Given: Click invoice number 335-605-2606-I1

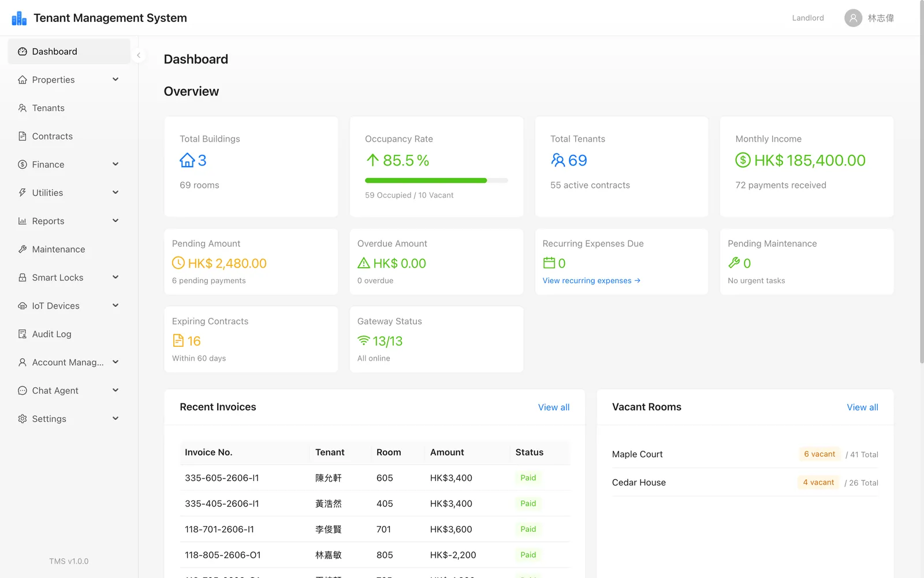Looking at the screenshot, I should point(222,478).
